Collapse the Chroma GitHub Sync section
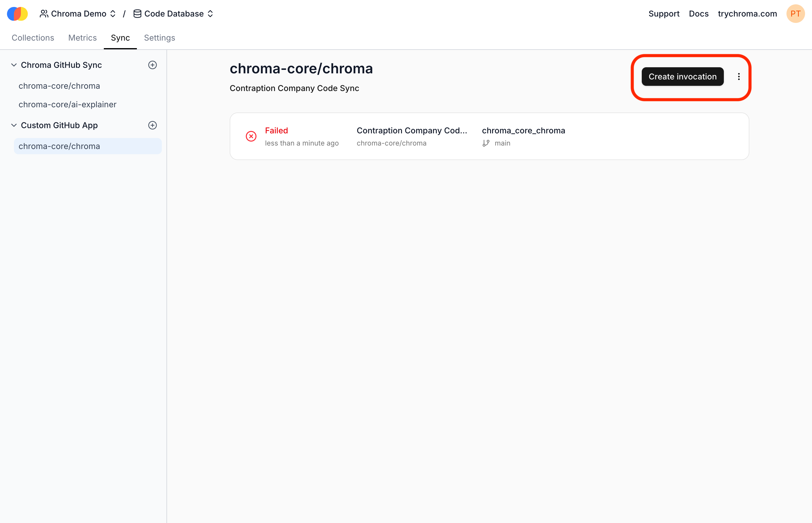812x523 pixels. (14, 65)
